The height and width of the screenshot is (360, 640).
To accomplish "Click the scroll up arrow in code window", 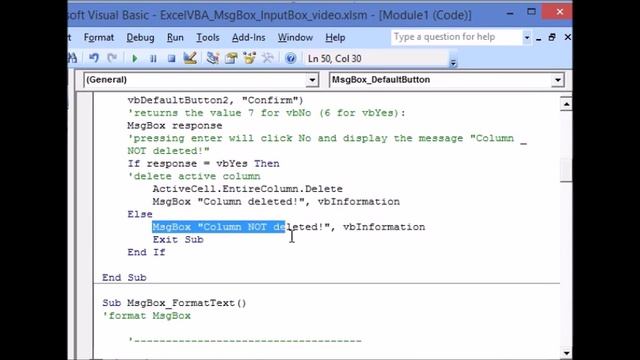I will [566, 104].
